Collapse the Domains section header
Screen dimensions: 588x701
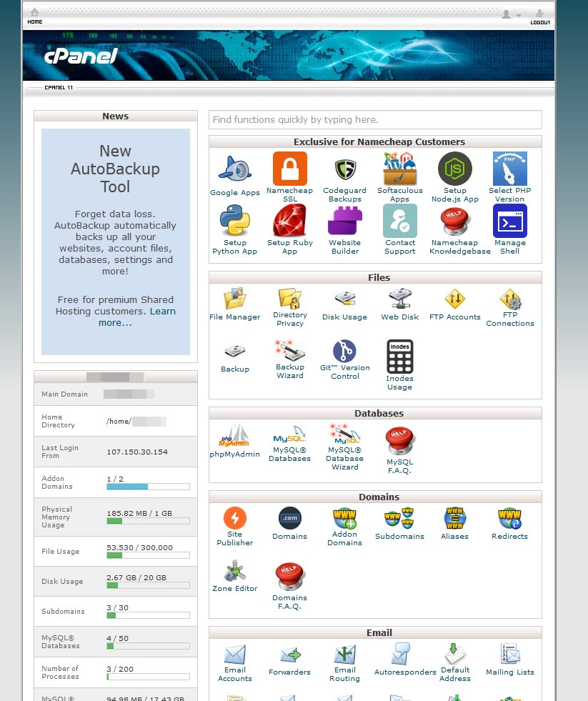point(375,497)
